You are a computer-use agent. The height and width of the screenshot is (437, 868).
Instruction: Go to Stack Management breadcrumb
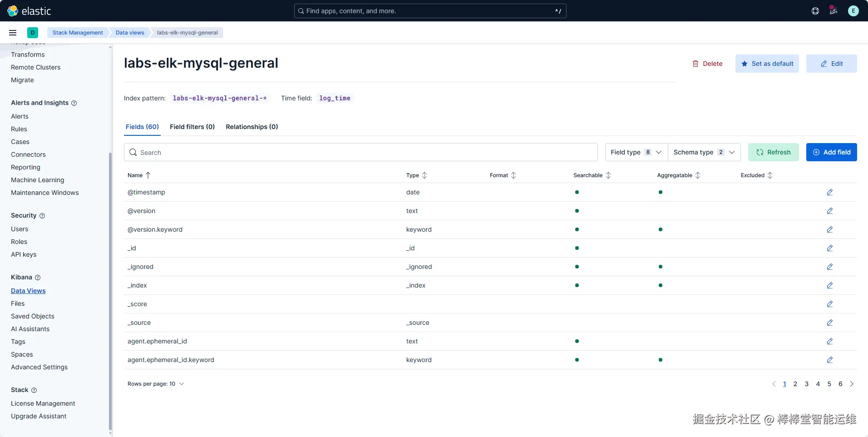(x=78, y=33)
